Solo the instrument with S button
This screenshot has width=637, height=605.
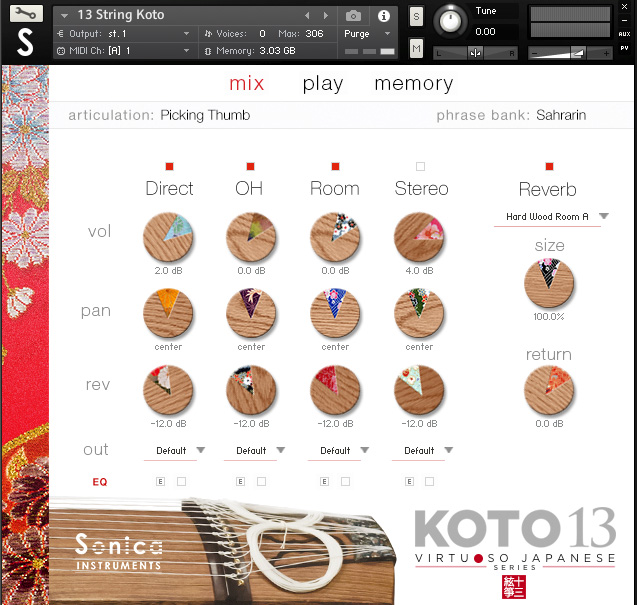416,17
